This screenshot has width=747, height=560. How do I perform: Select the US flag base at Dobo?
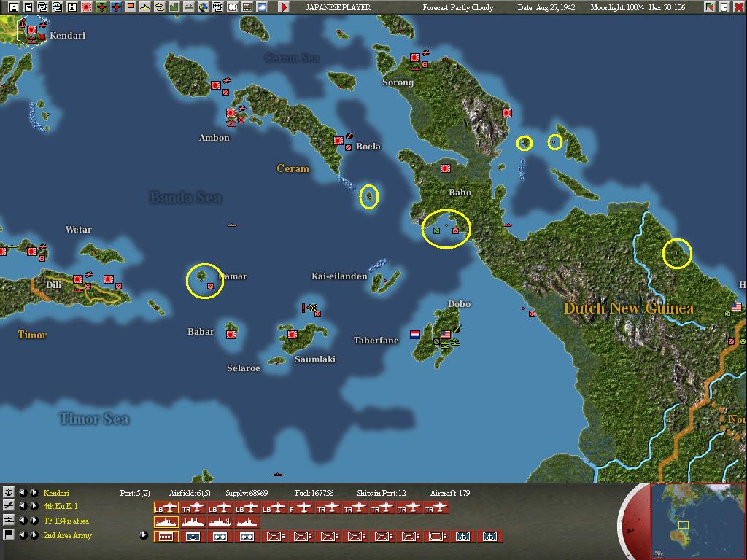tap(446, 334)
